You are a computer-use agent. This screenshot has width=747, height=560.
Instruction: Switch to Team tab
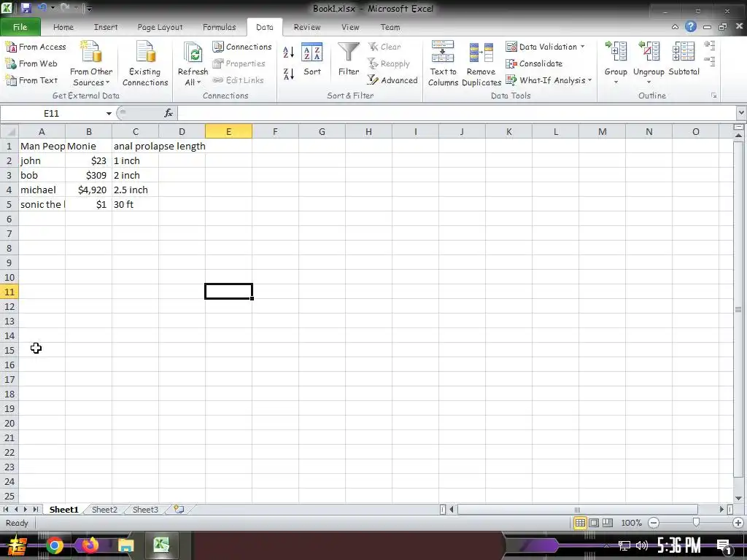point(390,27)
